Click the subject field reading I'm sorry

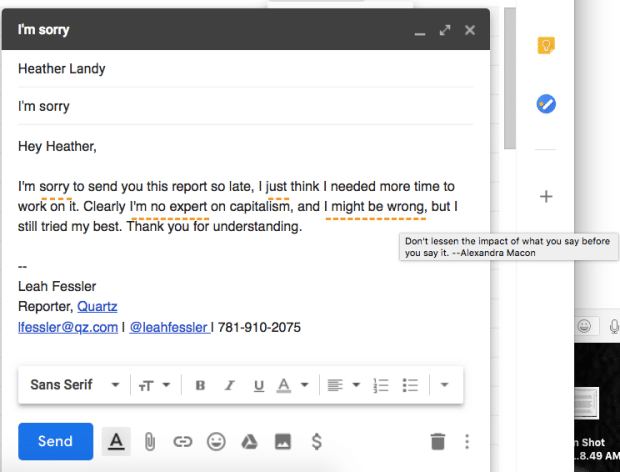(250, 105)
